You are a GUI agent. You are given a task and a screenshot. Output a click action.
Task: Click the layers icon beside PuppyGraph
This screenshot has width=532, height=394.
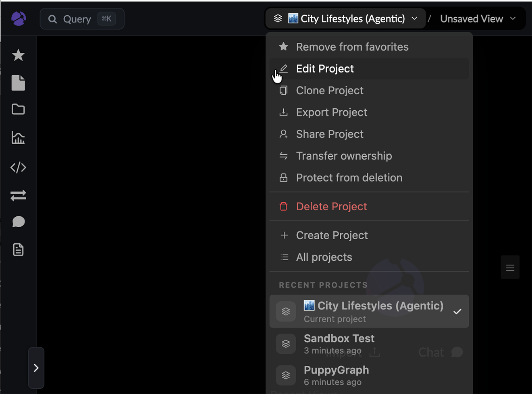click(x=286, y=375)
